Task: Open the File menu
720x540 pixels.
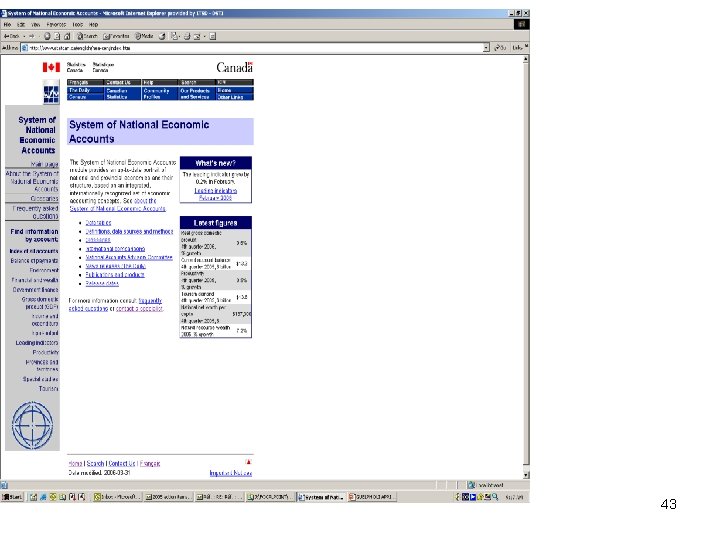Action: click(x=7, y=24)
